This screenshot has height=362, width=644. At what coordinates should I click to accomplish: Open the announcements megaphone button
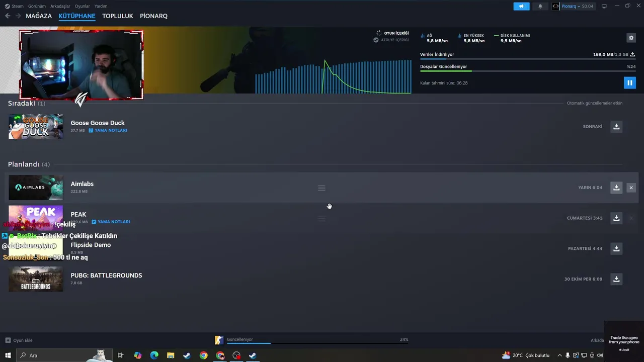[x=521, y=6]
